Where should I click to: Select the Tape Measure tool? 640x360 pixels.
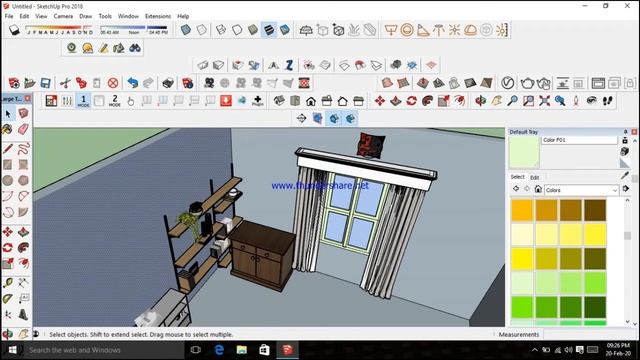pyautogui.click(x=8, y=282)
